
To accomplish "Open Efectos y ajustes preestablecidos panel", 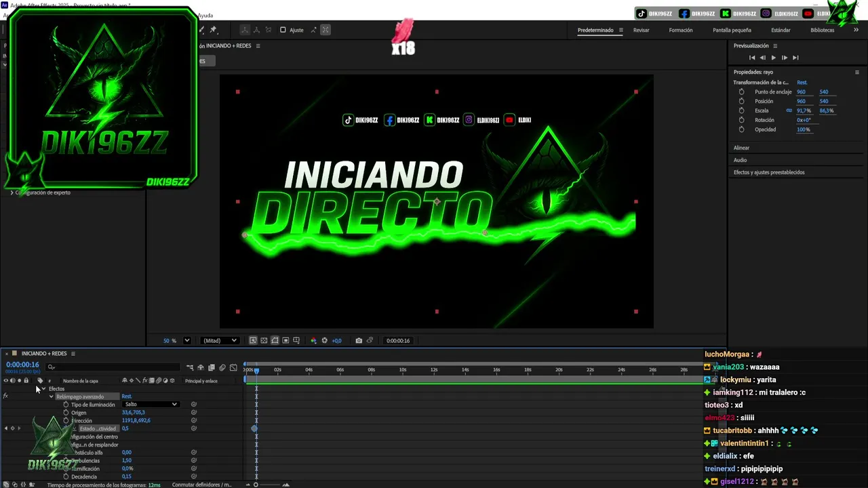I will coord(769,172).
